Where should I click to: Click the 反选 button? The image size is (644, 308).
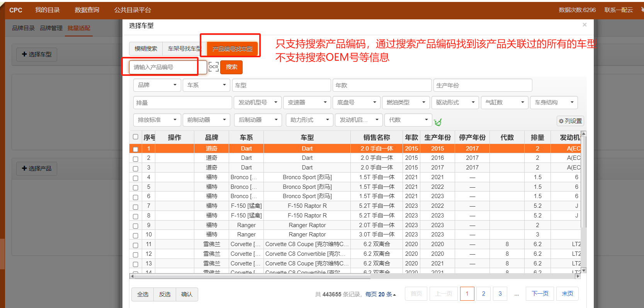(x=165, y=294)
